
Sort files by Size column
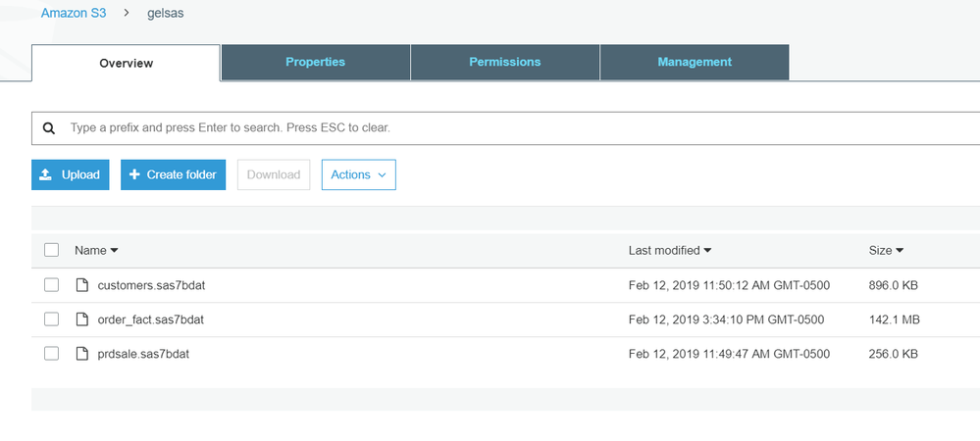pos(886,251)
